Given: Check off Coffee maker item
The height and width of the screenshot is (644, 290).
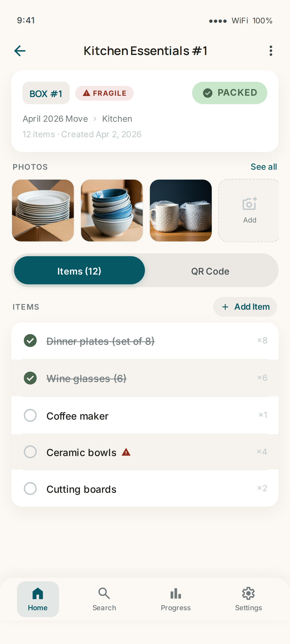Looking at the screenshot, I should tap(30, 415).
